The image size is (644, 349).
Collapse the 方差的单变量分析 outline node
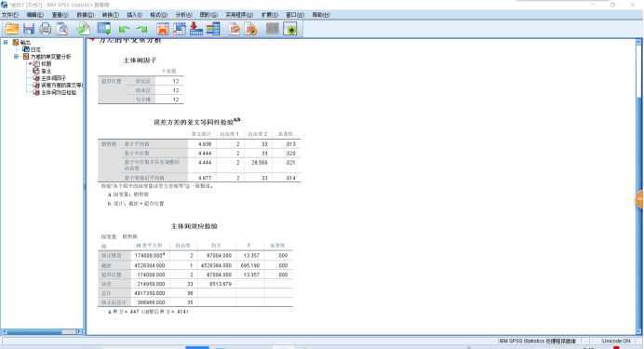[17, 57]
